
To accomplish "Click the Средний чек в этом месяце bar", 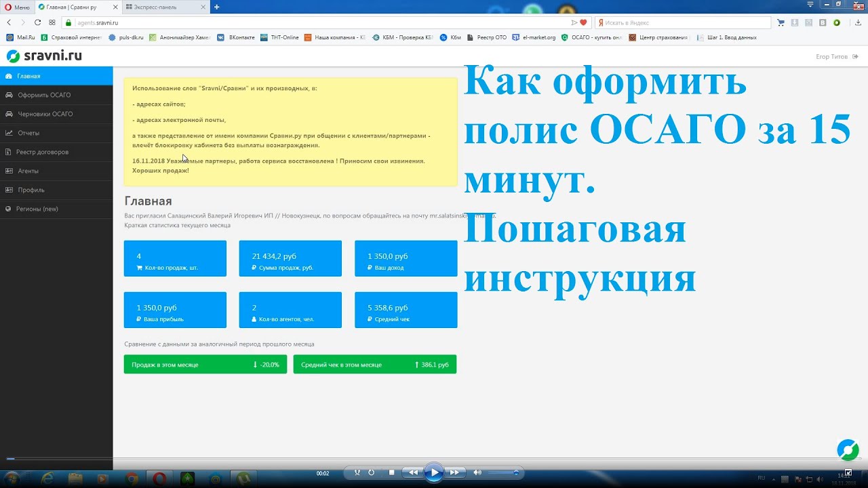I will (x=375, y=364).
